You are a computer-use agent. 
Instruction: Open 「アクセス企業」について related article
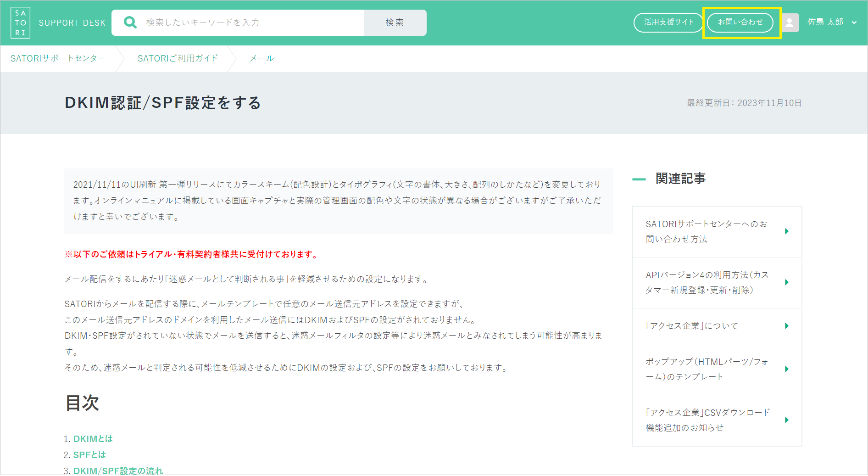tap(717, 326)
